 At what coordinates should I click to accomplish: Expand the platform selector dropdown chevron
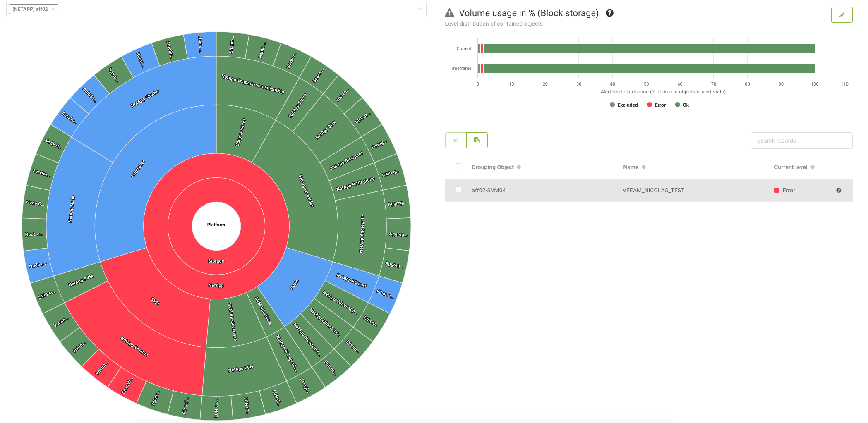pyautogui.click(x=419, y=9)
